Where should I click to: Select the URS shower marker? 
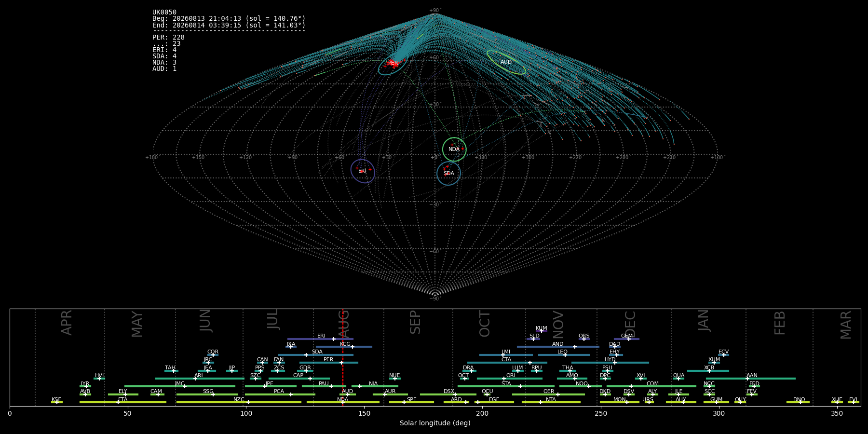pyautogui.click(x=649, y=402)
